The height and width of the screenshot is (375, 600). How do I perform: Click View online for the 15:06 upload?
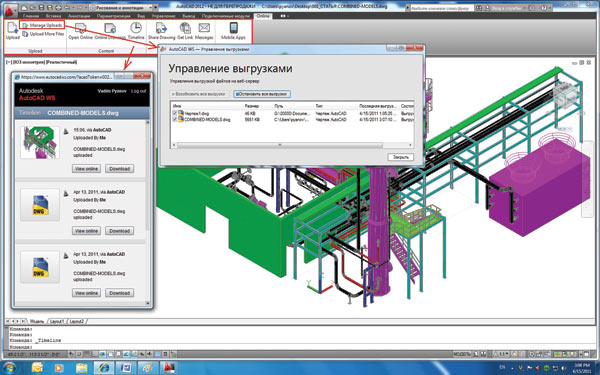coord(86,169)
